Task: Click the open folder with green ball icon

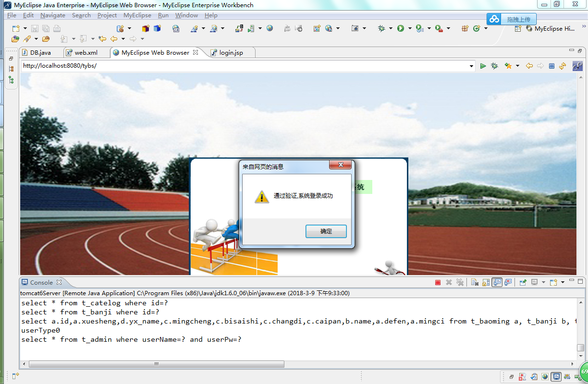Action: click(x=15, y=39)
